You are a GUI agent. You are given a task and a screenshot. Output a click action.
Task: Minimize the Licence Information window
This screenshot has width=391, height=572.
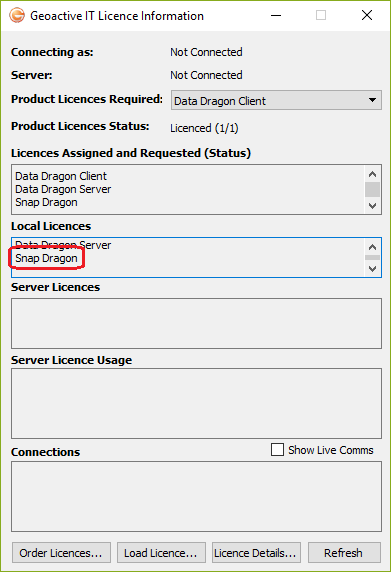(x=276, y=15)
